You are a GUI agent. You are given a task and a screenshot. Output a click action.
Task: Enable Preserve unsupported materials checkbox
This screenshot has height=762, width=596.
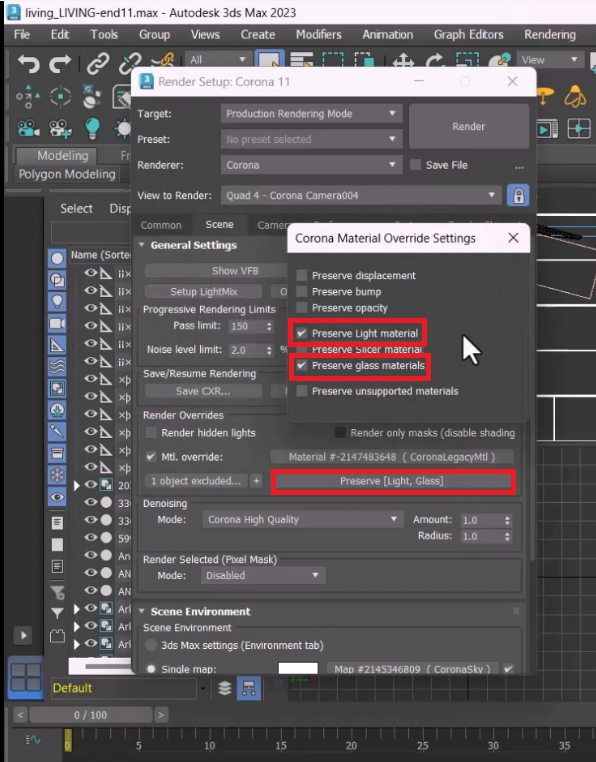tap(302, 391)
